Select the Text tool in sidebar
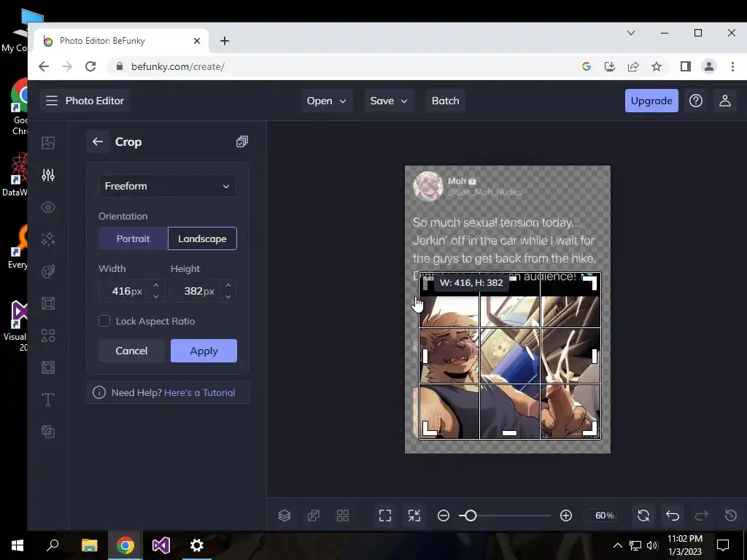The width and height of the screenshot is (747, 560). (48, 400)
